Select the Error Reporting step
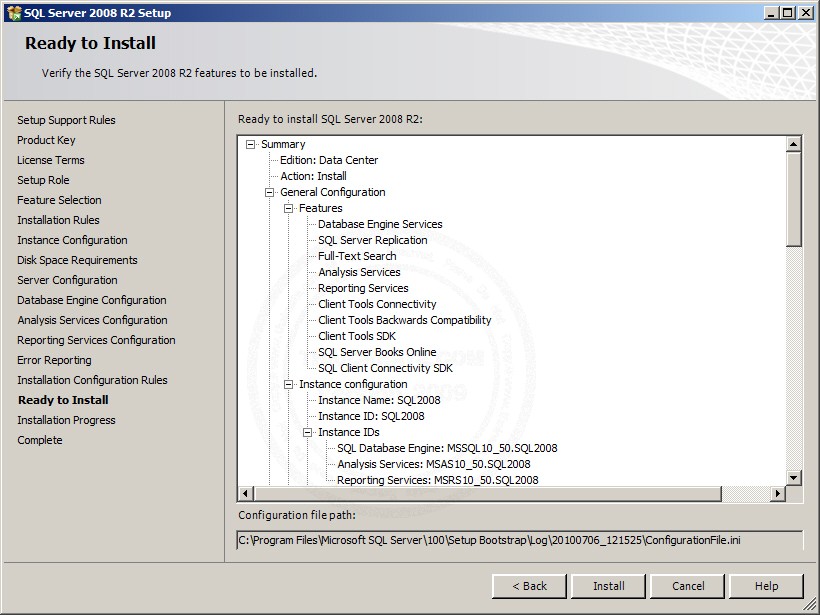Image resolution: width=820 pixels, height=615 pixels. click(x=54, y=360)
